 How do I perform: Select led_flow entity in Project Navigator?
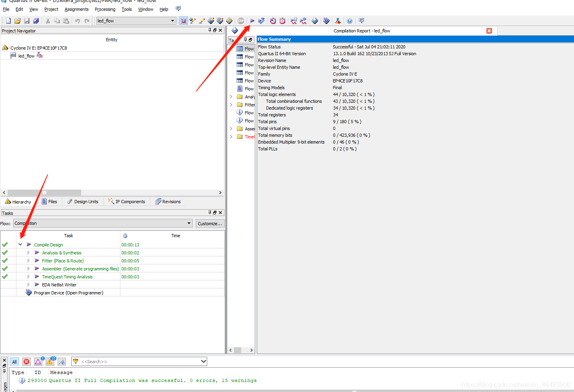[x=26, y=56]
